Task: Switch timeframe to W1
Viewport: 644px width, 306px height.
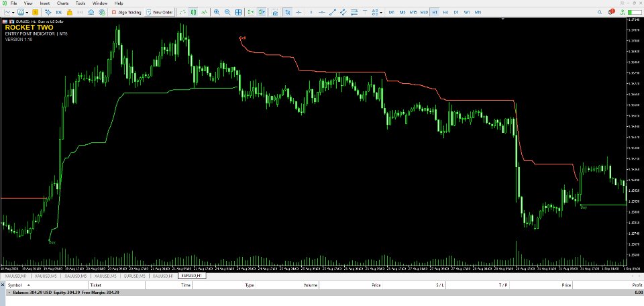Action: click(x=467, y=12)
